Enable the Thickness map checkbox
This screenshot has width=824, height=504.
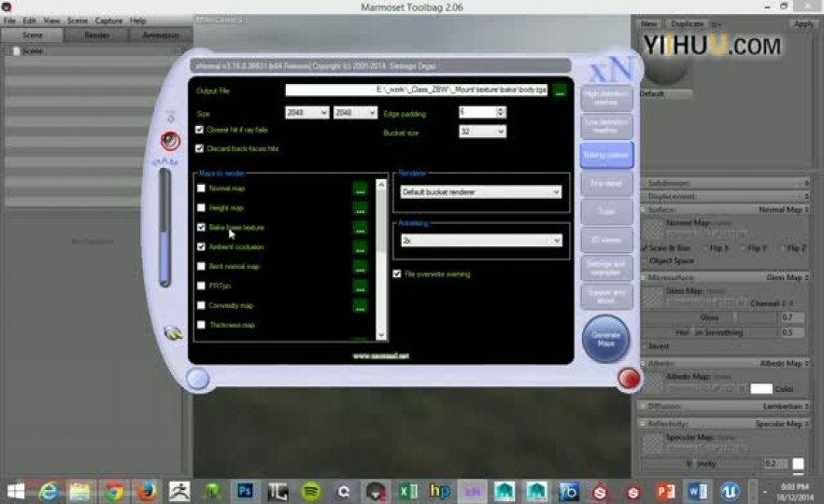coord(201,325)
